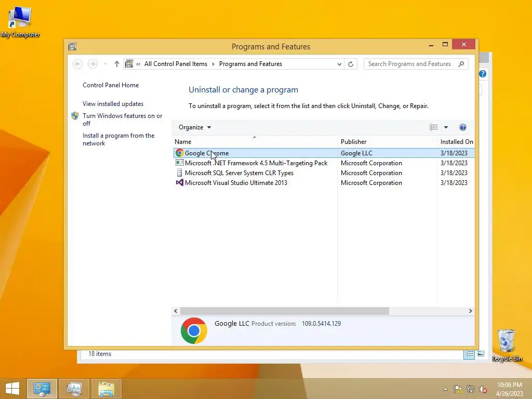This screenshot has height=399, width=532.
Task: Click the help icon in the background window
Action: point(483,74)
